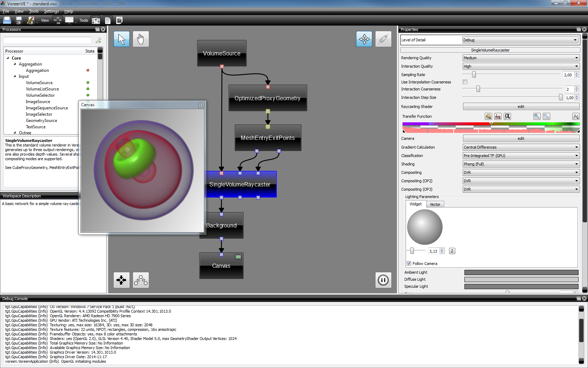This screenshot has width=588, height=368.
Task: Activate the hand pan tool
Action: pos(141,39)
